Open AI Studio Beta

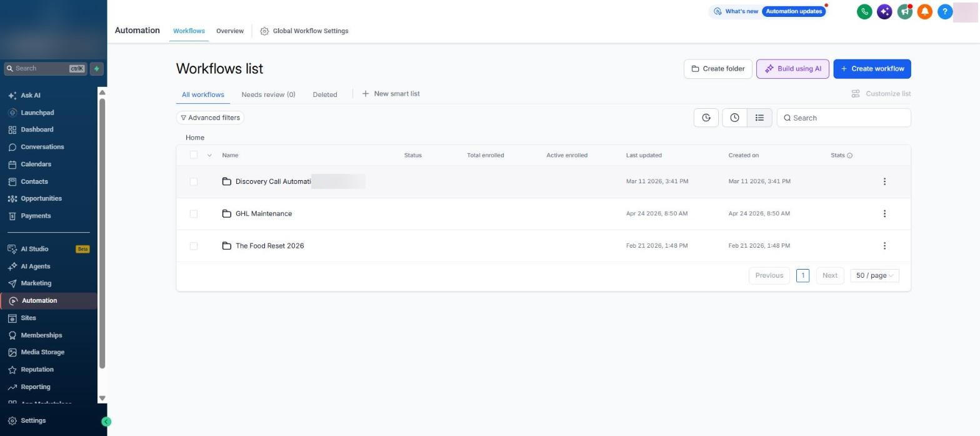[49, 249]
